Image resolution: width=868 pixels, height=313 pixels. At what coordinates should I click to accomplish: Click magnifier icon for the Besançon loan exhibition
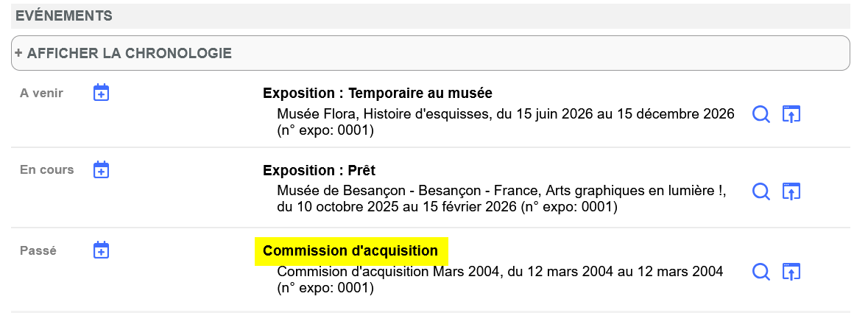(761, 191)
